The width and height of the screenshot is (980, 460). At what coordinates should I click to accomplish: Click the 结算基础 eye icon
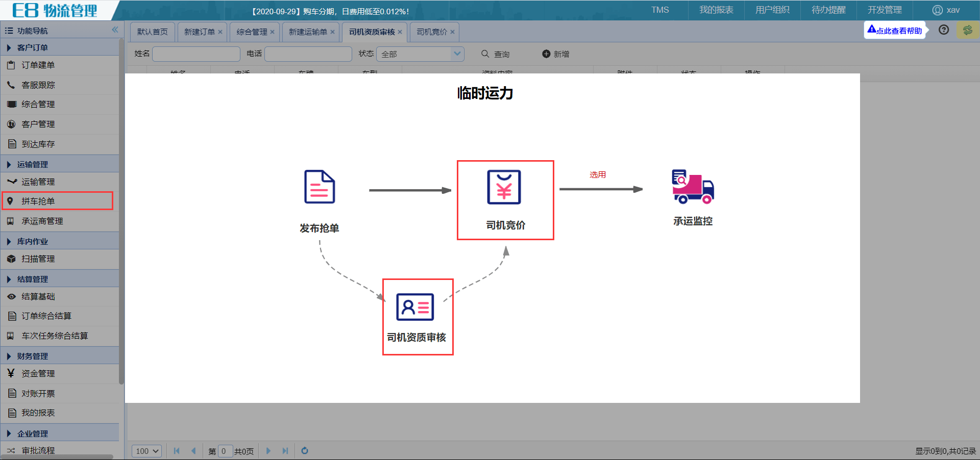click(11, 296)
